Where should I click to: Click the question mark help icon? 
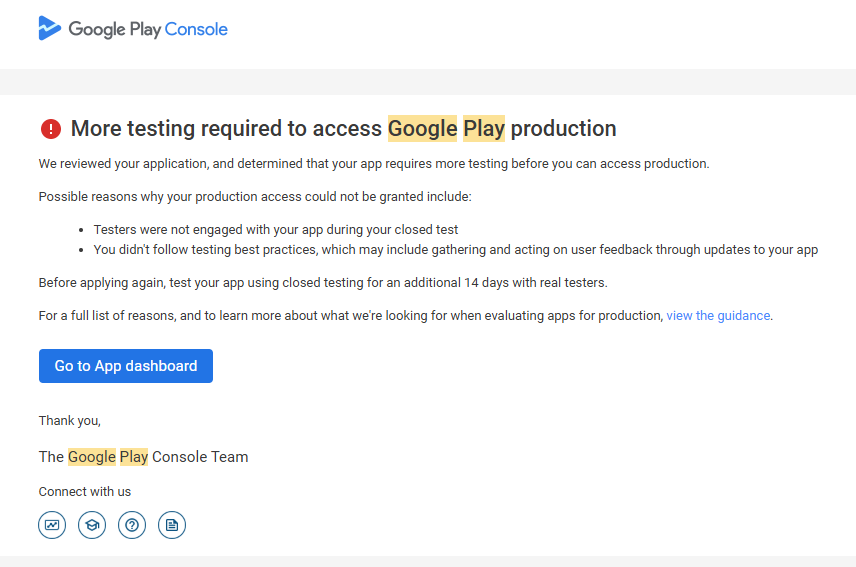132,525
